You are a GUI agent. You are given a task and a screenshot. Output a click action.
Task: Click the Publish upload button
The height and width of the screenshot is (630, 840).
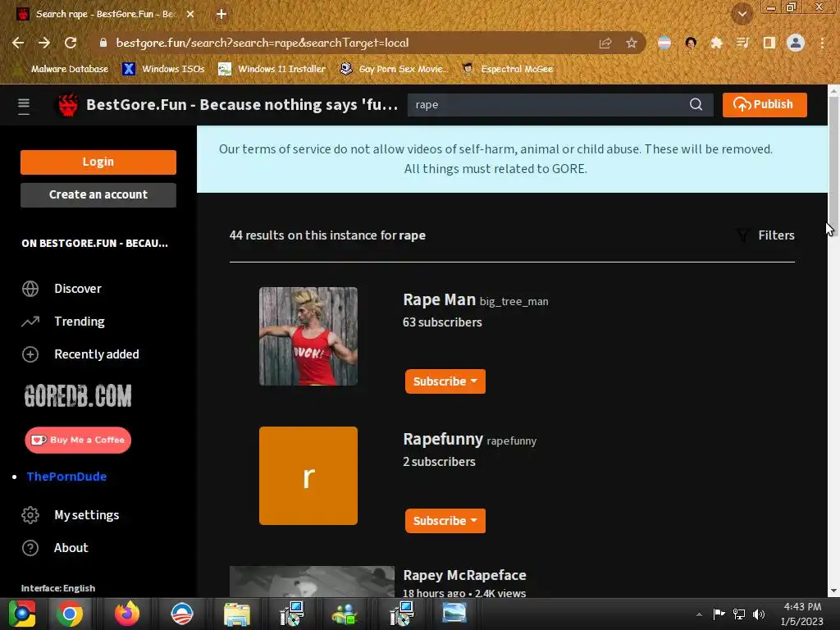[x=765, y=104]
